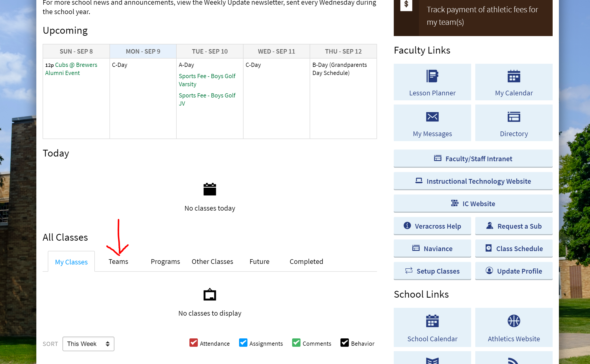Image resolution: width=590 pixels, height=364 pixels.
Task: Switch to the Teams tab
Action: point(118,262)
